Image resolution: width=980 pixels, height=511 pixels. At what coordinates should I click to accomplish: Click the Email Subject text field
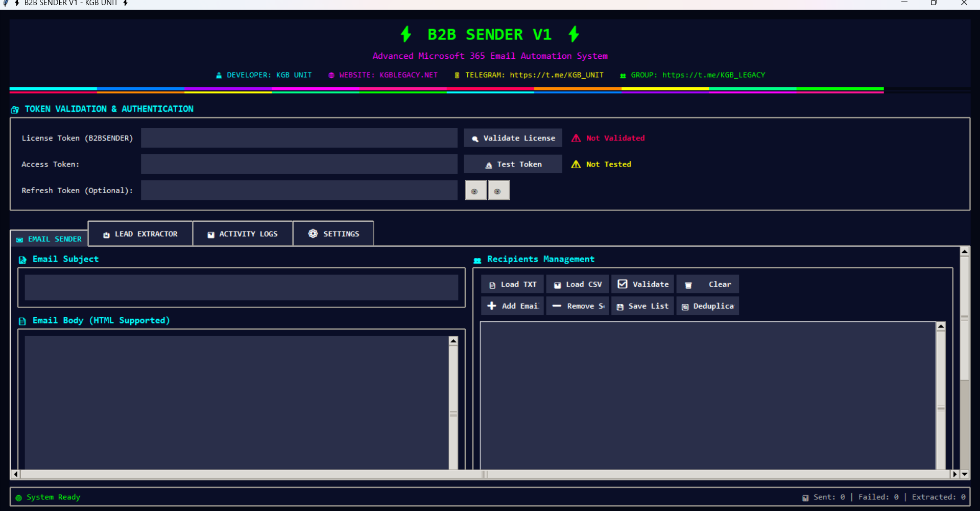[241, 287]
